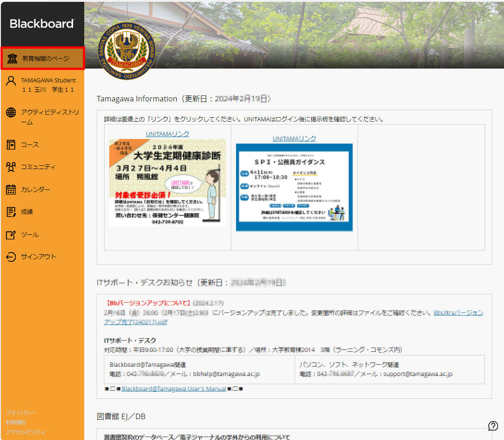Viewport: 504px width, 440px height.
Task: Click the support@tamagawa.ac.jp email text
Action: (x=418, y=374)
